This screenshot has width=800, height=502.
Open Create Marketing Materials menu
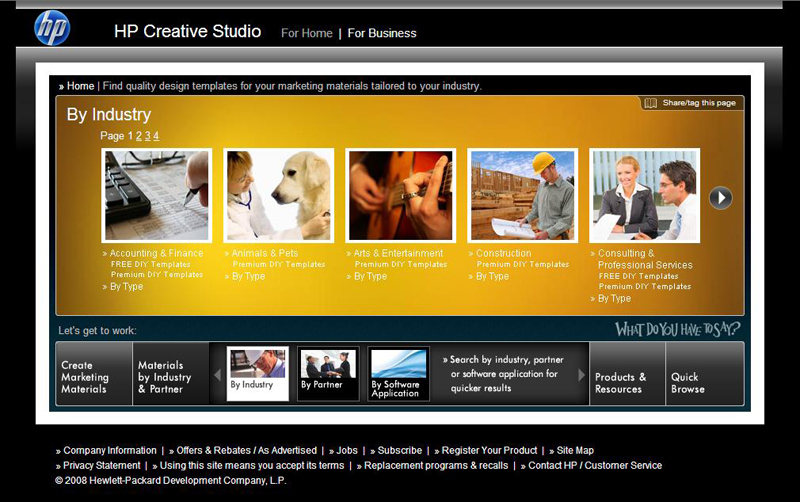(94, 373)
